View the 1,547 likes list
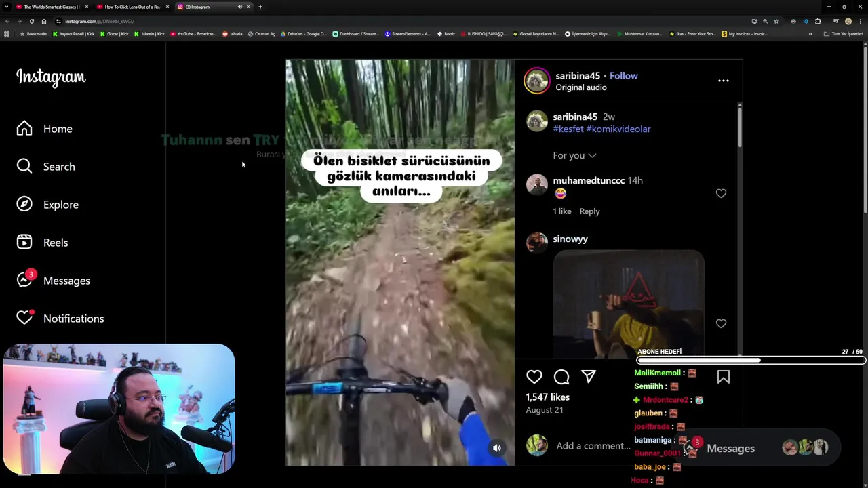The width and height of the screenshot is (868, 488). click(x=548, y=397)
